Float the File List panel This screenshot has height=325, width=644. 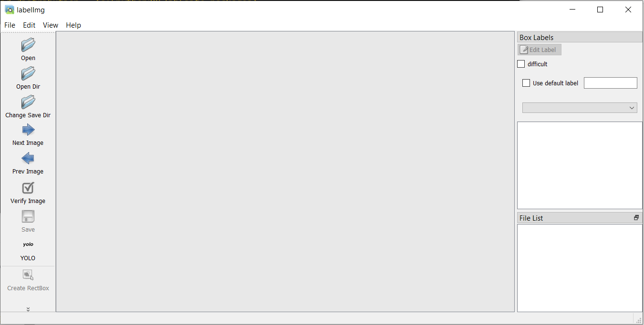point(636,218)
